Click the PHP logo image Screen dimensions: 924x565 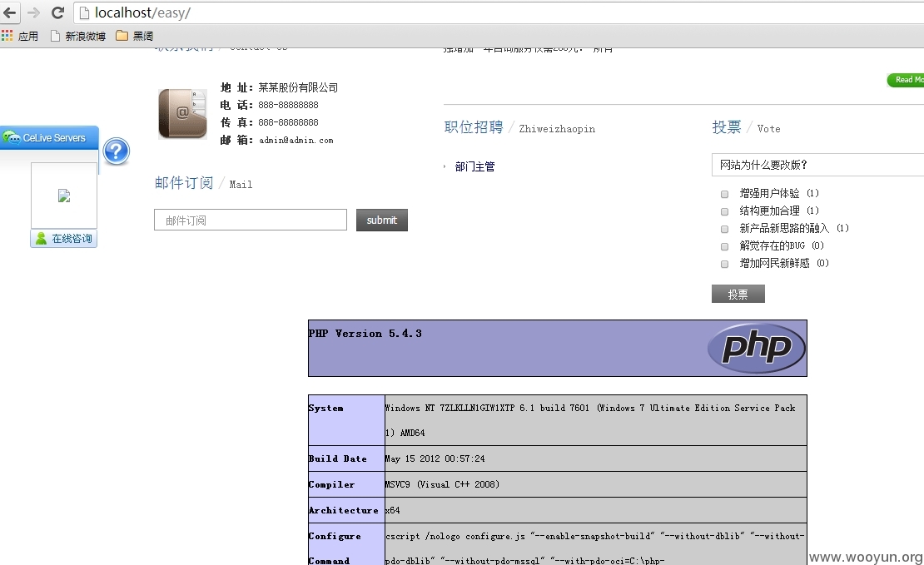[757, 348]
